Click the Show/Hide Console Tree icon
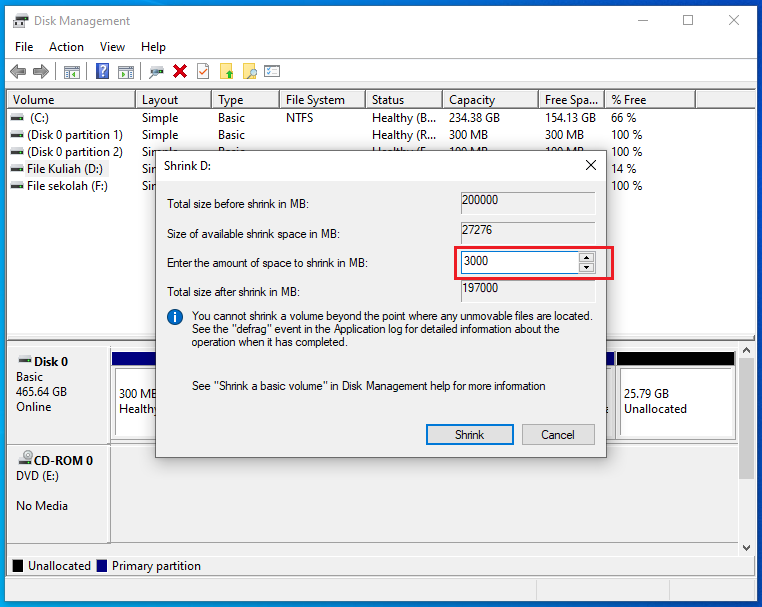 [71, 71]
